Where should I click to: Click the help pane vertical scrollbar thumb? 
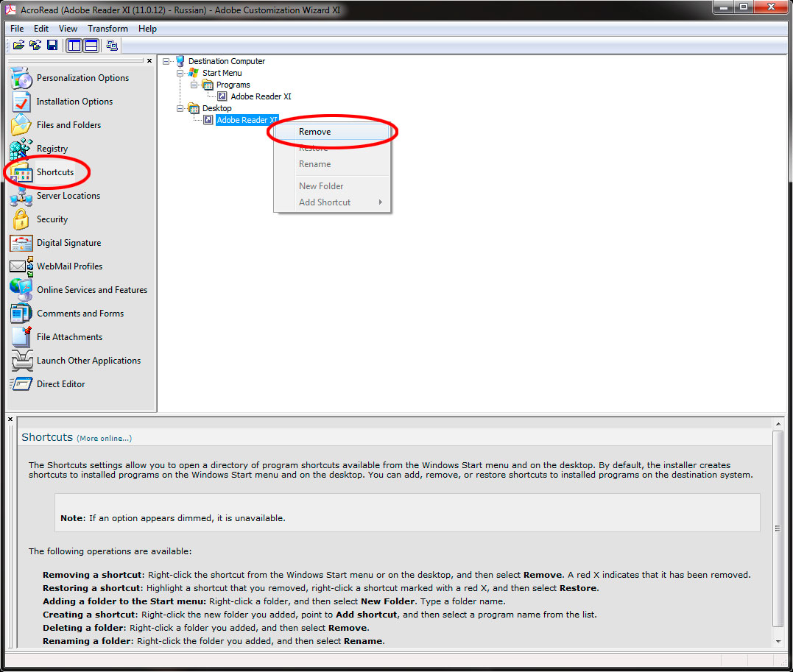pos(778,528)
